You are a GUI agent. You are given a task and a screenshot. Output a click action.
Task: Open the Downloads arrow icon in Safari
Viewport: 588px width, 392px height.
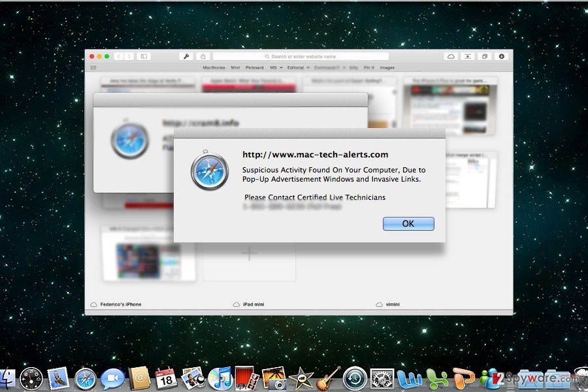point(501,56)
